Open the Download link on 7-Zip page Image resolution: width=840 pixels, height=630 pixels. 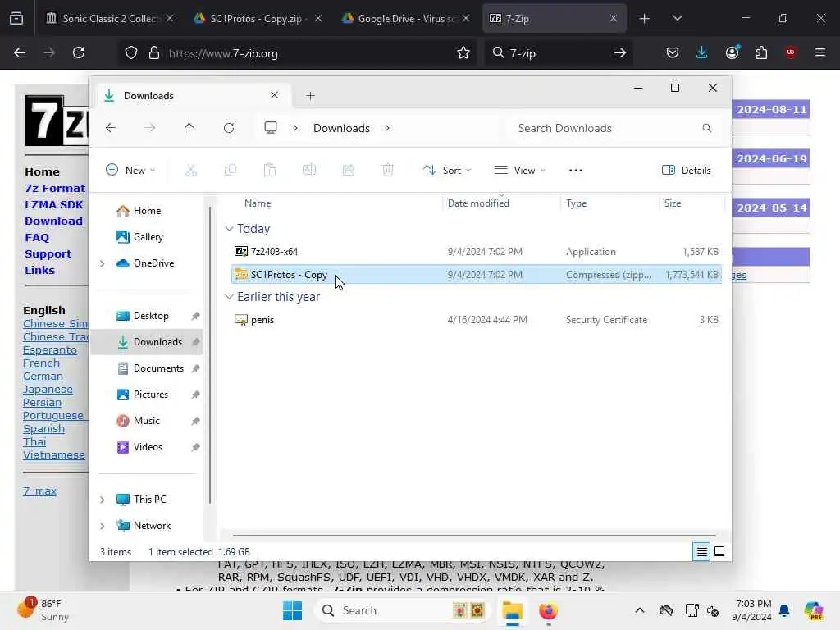pos(53,221)
